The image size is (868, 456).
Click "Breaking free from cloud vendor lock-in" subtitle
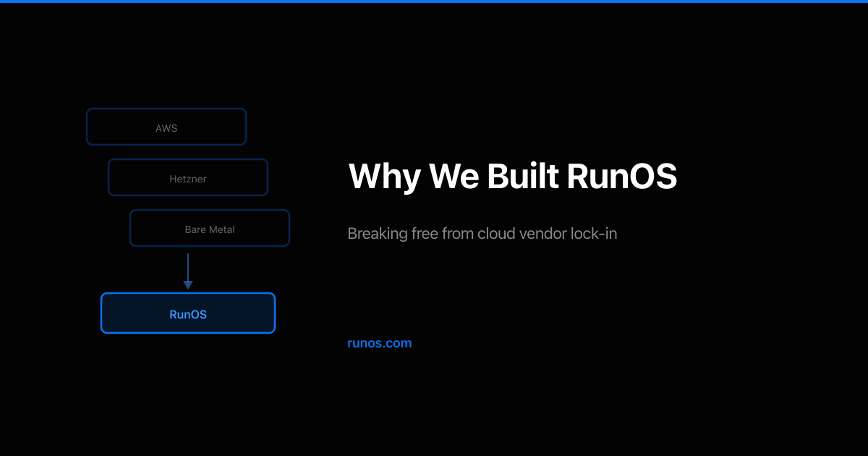482,234
